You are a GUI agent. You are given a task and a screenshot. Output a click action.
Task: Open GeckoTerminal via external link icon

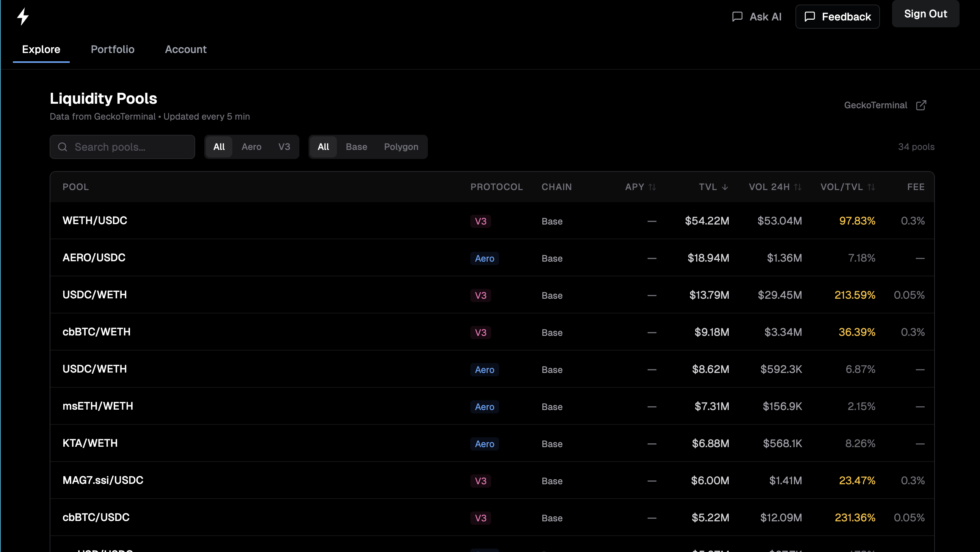[x=921, y=105]
